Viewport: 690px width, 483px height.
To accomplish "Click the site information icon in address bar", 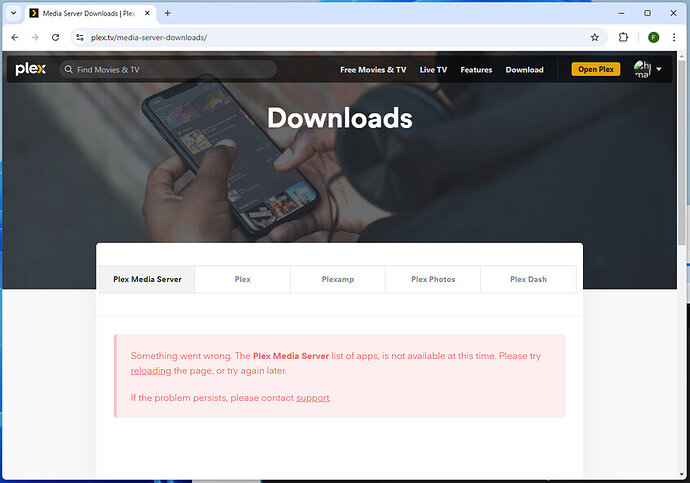I will [x=80, y=37].
